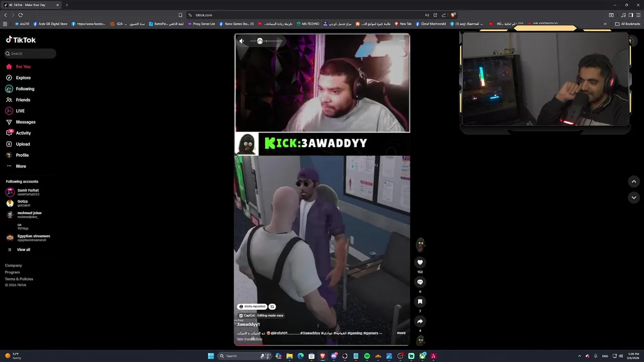The image size is (644, 362).
Task: Expand the Program footer section
Action: click(13, 272)
